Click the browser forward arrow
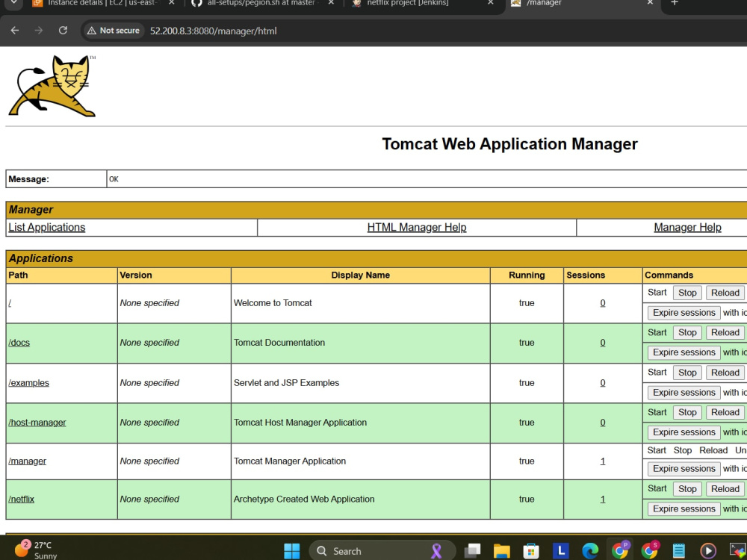Screen dimensions: 747x560 pos(39,31)
